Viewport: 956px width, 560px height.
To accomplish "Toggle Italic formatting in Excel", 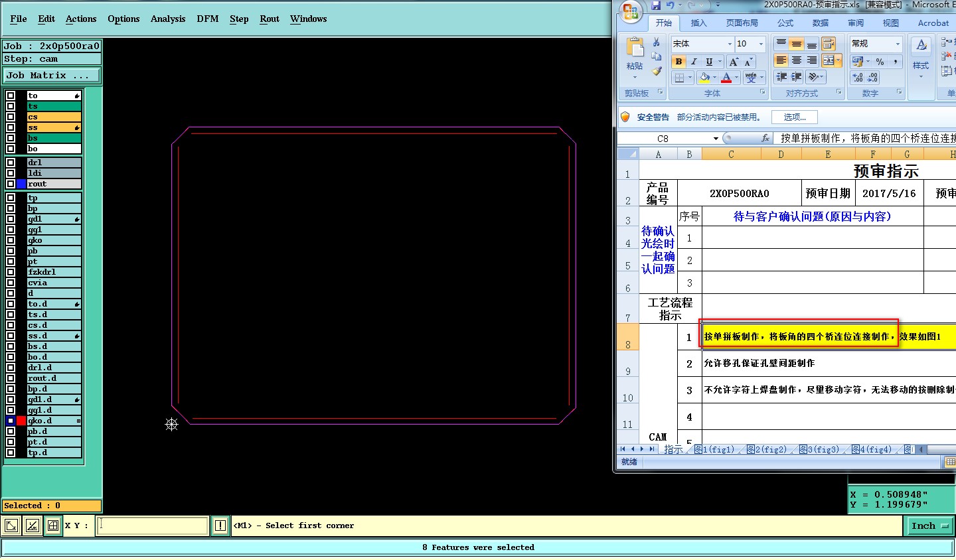I will coord(694,62).
